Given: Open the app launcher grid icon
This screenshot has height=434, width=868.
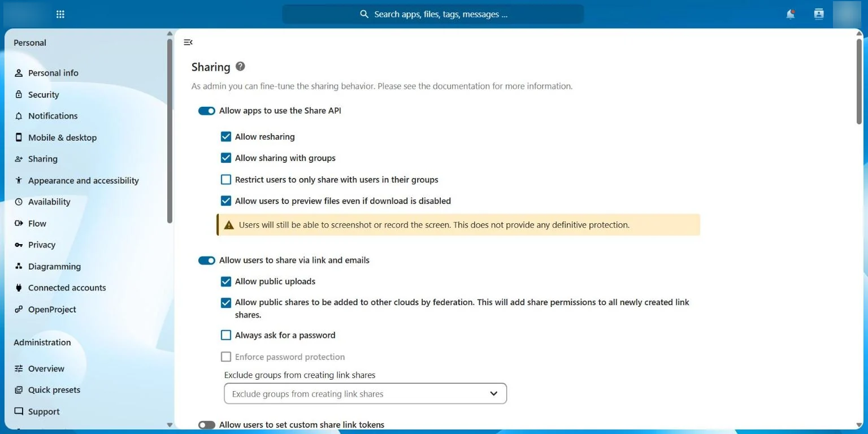Looking at the screenshot, I should (x=60, y=14).
